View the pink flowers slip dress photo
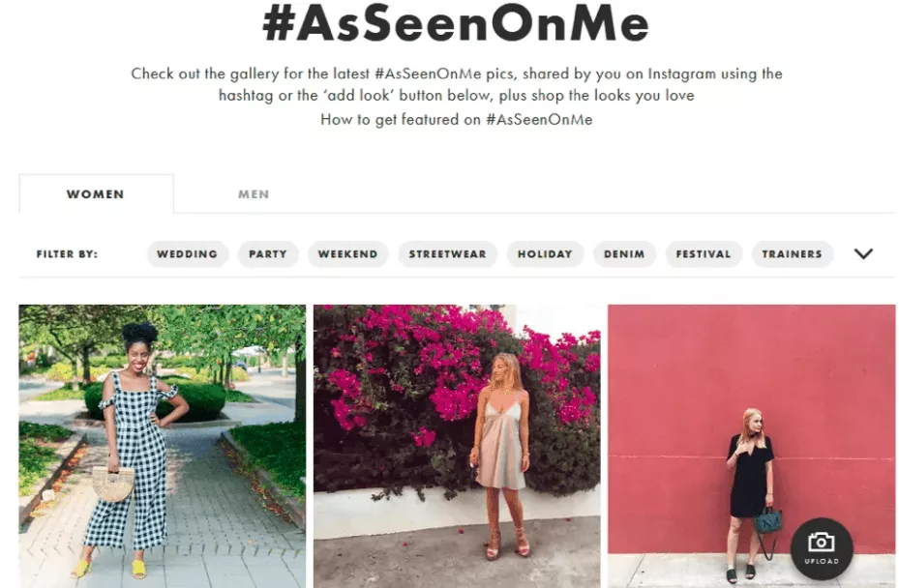 click(456, 445)
